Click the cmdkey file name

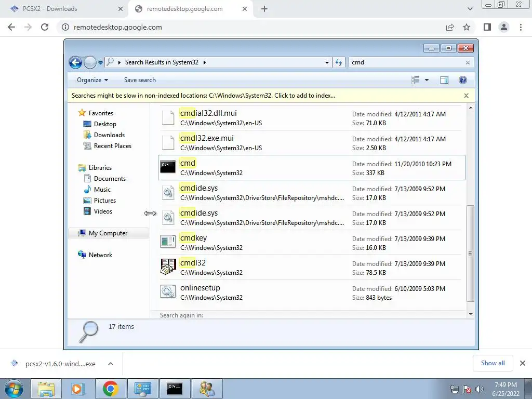[193, 238]
